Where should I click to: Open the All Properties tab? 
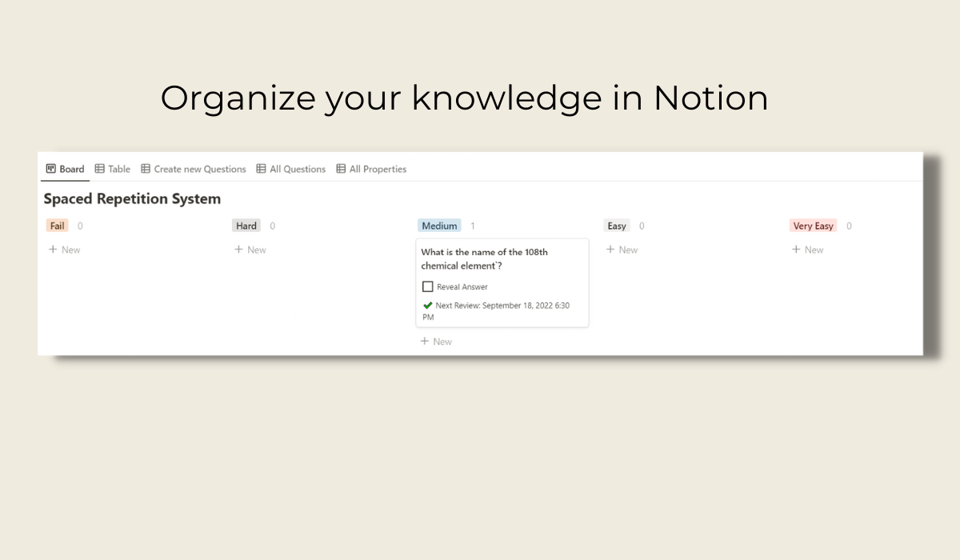pyautogui.click(x=371, y=169)
